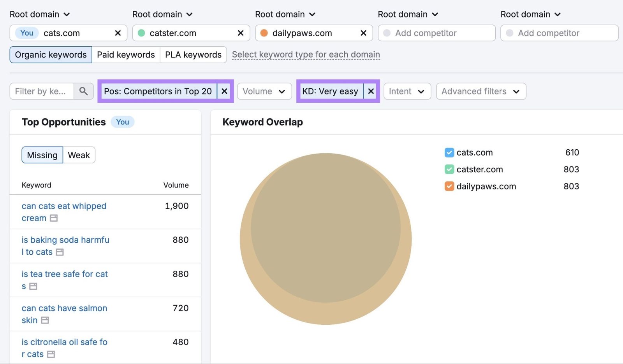623x364 pixels.
Task: Uncheck catster.com in Keyword Overlap legend
Action: (449, 169)
